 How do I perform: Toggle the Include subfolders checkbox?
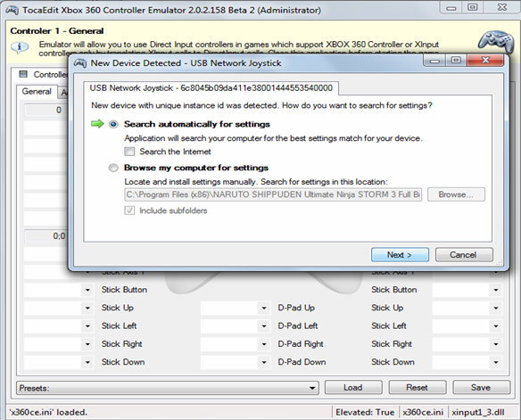[129, 210]
